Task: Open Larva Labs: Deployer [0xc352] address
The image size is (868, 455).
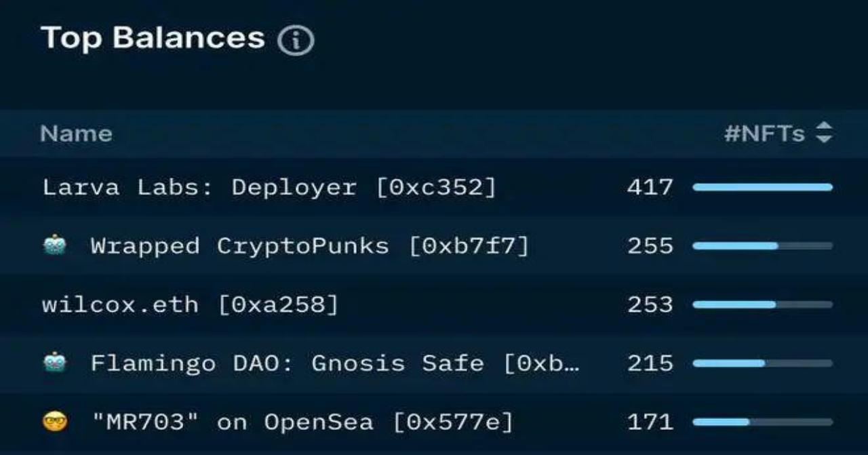Action: (269, 187)
